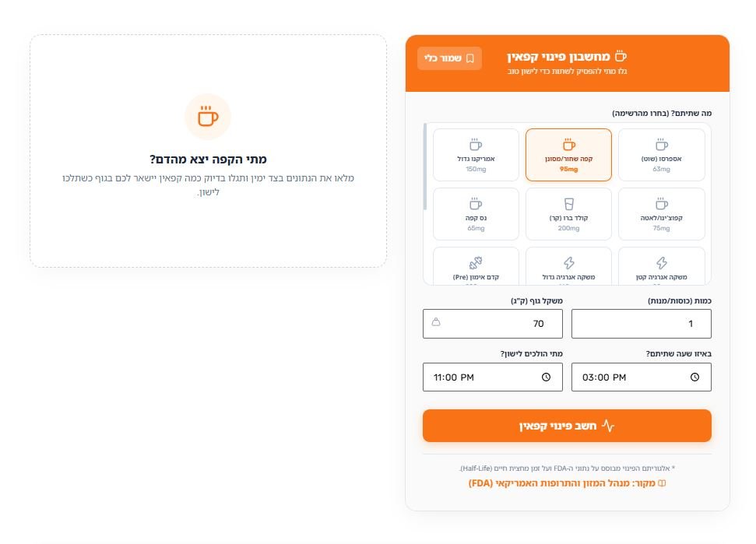Select the pre-workout dumbbell icon
Viewport: 756px width, 544px height.
point(476,262)
